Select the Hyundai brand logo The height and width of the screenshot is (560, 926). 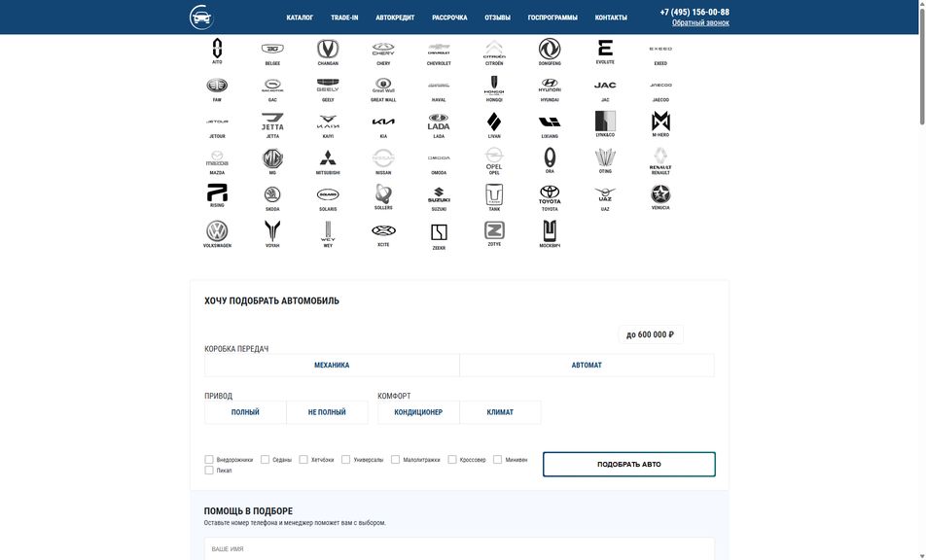[x=550, y=86]
